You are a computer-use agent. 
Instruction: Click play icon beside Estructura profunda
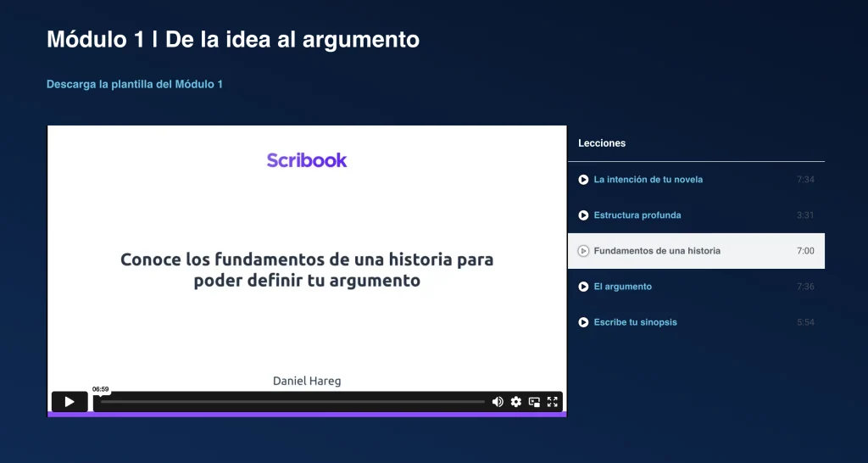click(x=583, y=215)
